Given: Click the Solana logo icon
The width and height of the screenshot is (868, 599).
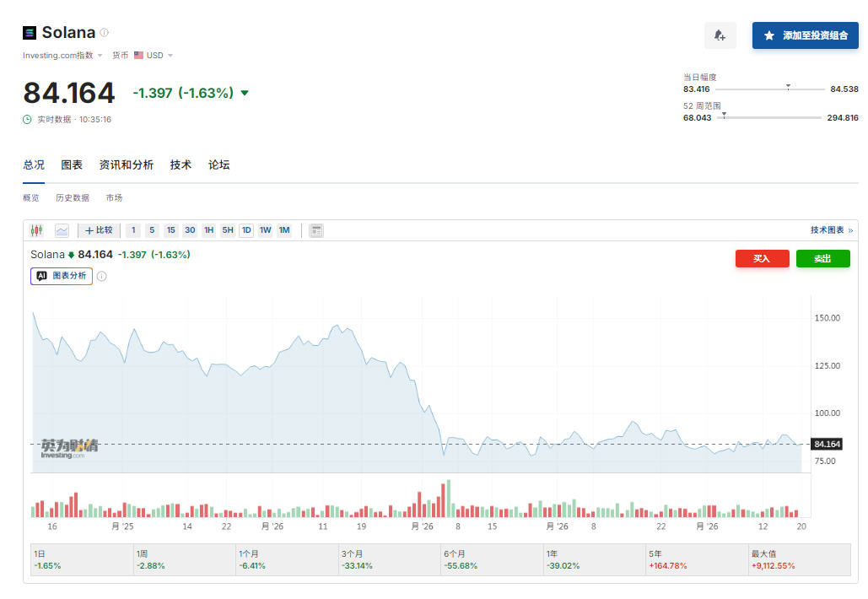Looking at the screenshot, I should [x=30, y=33].
